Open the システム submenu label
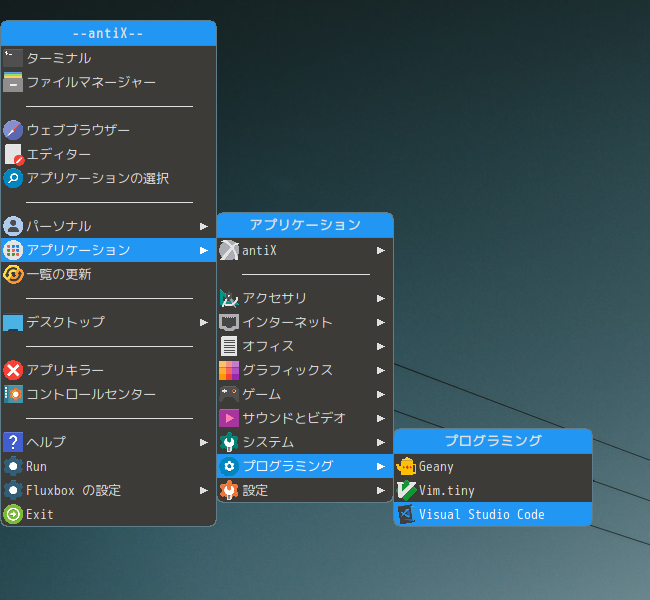Image resolution: width=650 pixels, height=600 pixels. coord(268,442)
